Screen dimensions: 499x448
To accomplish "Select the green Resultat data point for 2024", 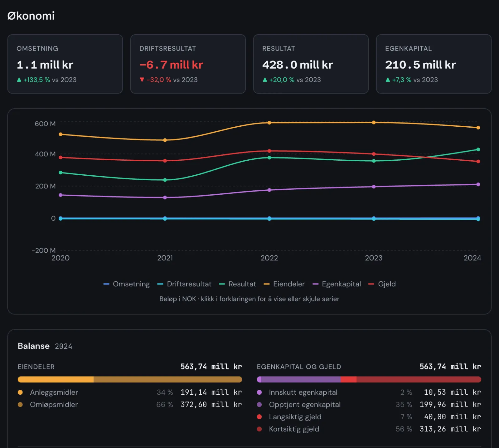I will pyautogui.click(x=478, y=149).
